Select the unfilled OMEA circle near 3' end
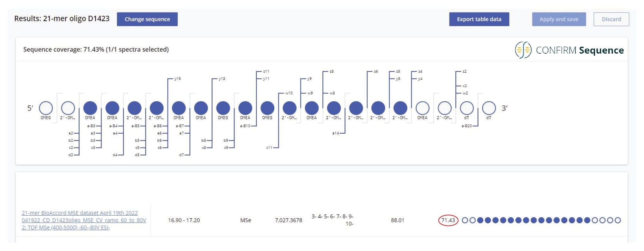This screenshot has height=251, width=644. [422, 108]
